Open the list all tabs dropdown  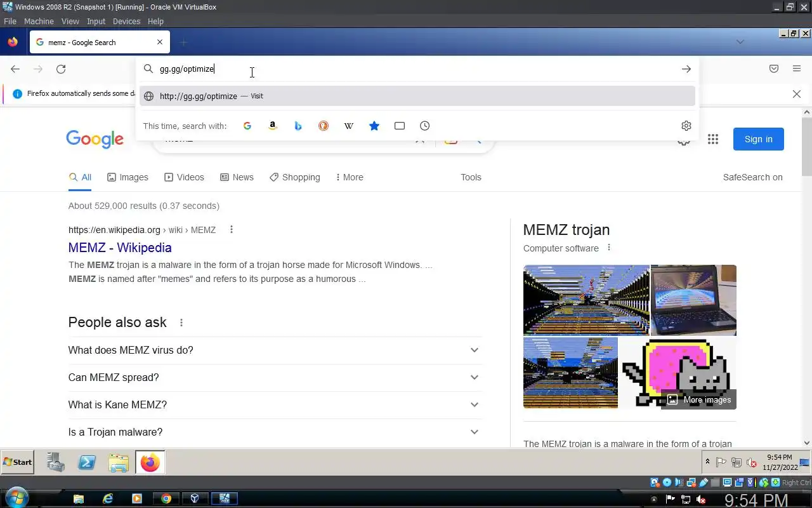pos(740,42)
